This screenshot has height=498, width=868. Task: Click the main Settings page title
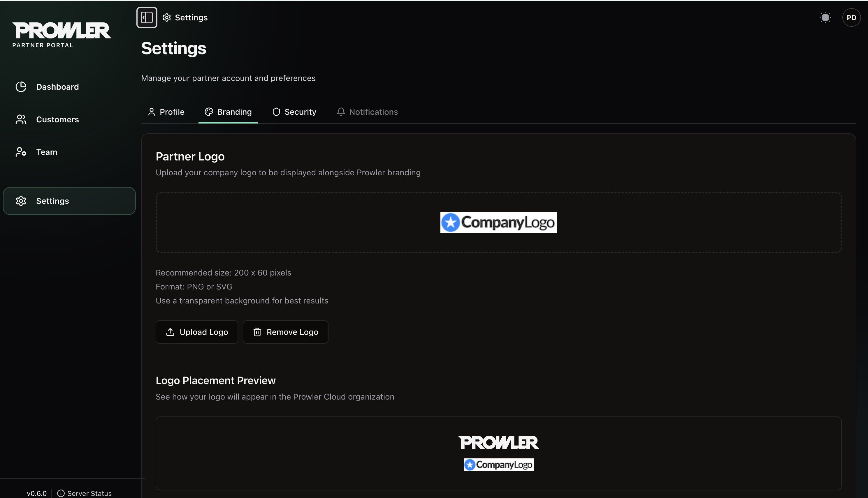173,48
